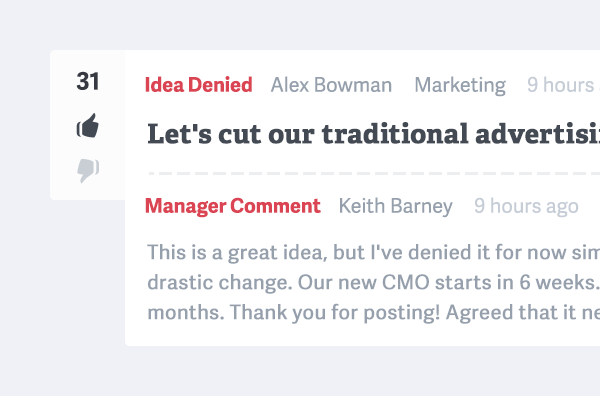This screenshot has height=396, width=600.
Task: Select the manager comment first line
Action: [x=373, y=253]
